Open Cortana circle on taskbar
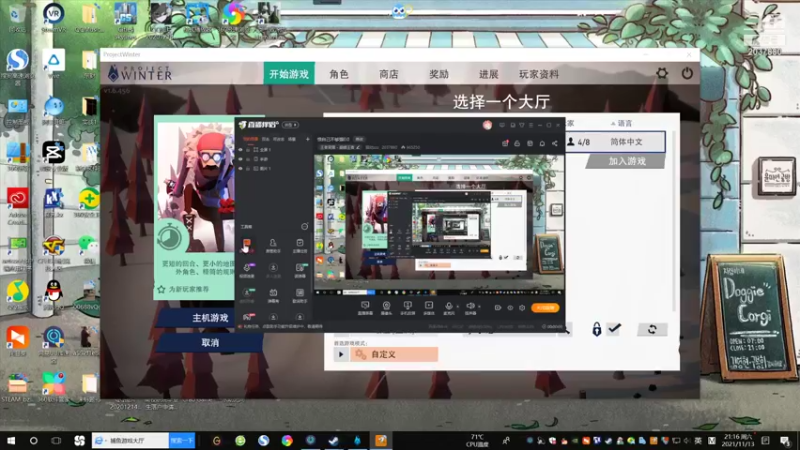The width and height of the screenshot is (800, 450). point(34,440)
